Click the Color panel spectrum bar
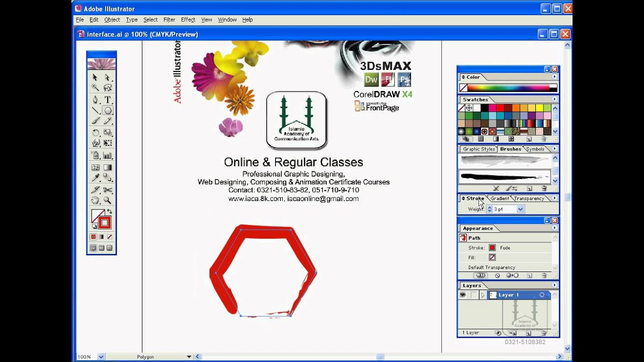Image resolution: width=644 pixels, height=362 pixels. [509, 88]
